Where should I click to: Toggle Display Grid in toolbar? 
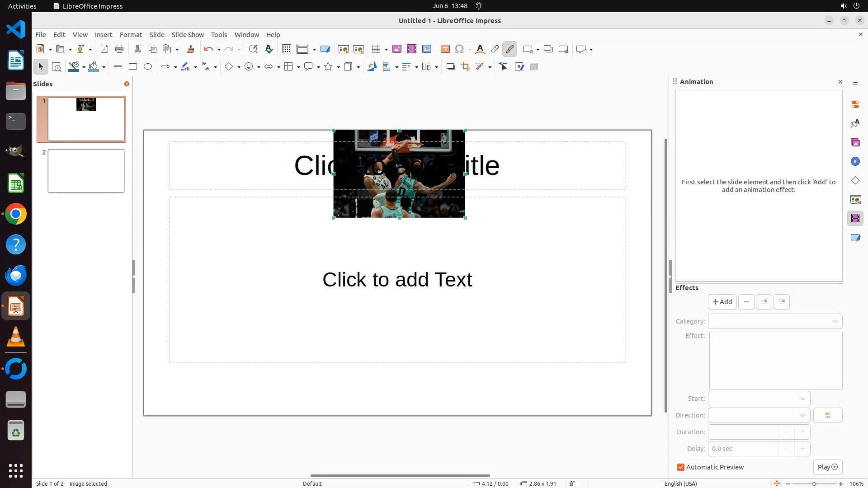pos(287,49)
